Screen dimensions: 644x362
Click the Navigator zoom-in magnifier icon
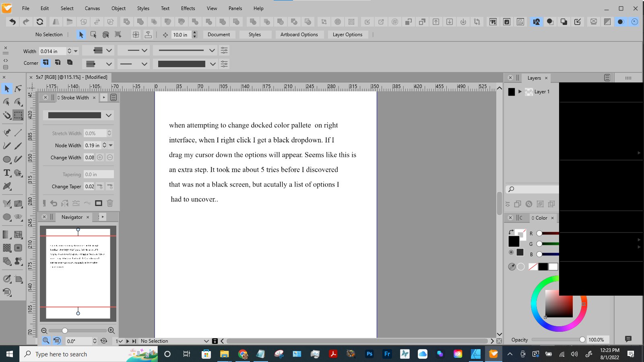[111, 331]
